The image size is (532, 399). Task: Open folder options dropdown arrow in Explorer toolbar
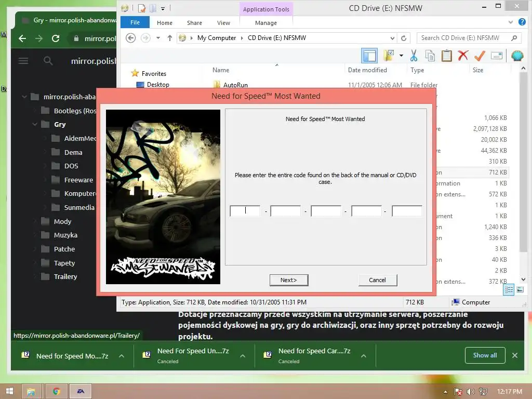point(401,55)
